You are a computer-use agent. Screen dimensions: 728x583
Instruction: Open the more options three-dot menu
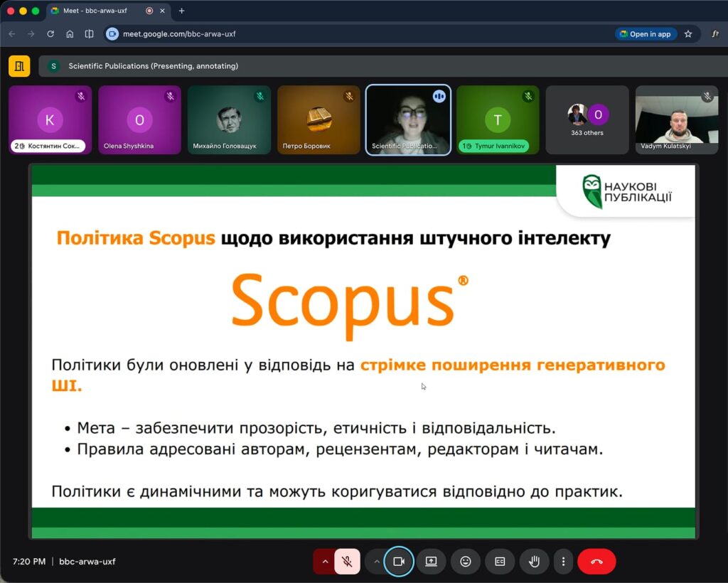(x=563, y=562)
